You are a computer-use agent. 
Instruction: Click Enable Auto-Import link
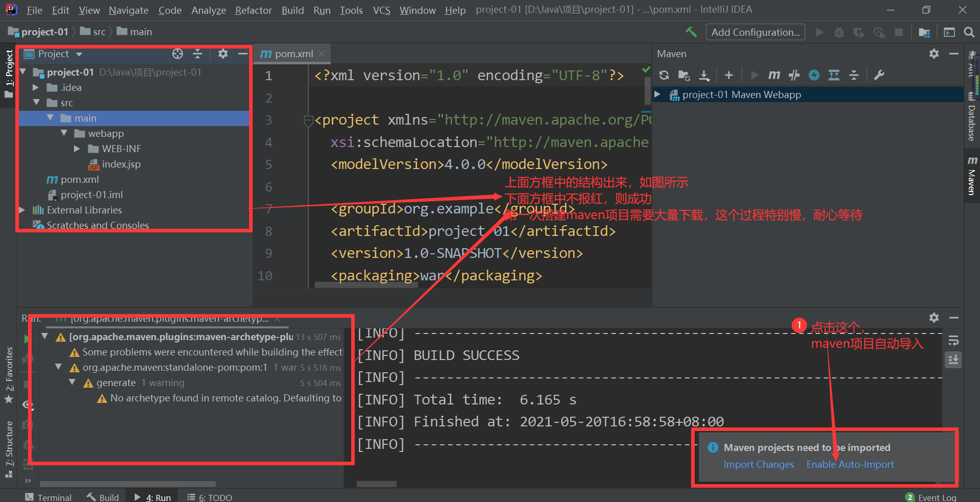[850, 464]
